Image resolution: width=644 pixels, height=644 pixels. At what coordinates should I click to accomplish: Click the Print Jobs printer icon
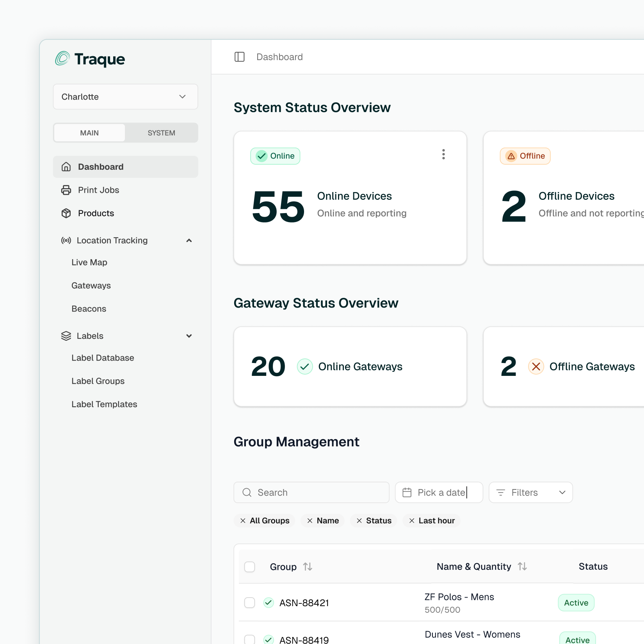point(66,190)
